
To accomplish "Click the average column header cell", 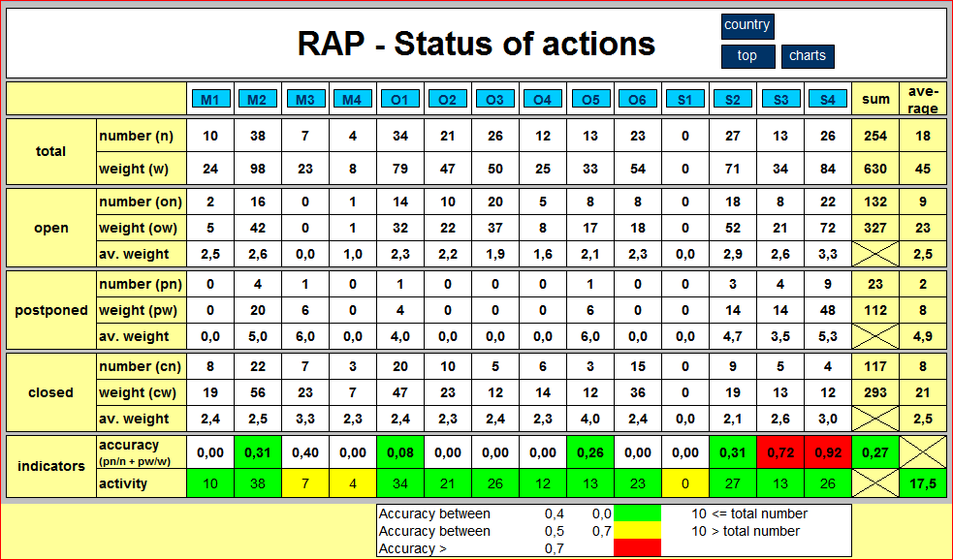I will click(x=922, y=98).
